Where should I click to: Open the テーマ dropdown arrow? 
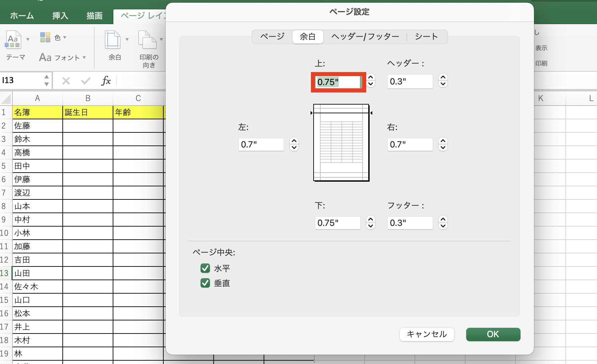(28, 39)
